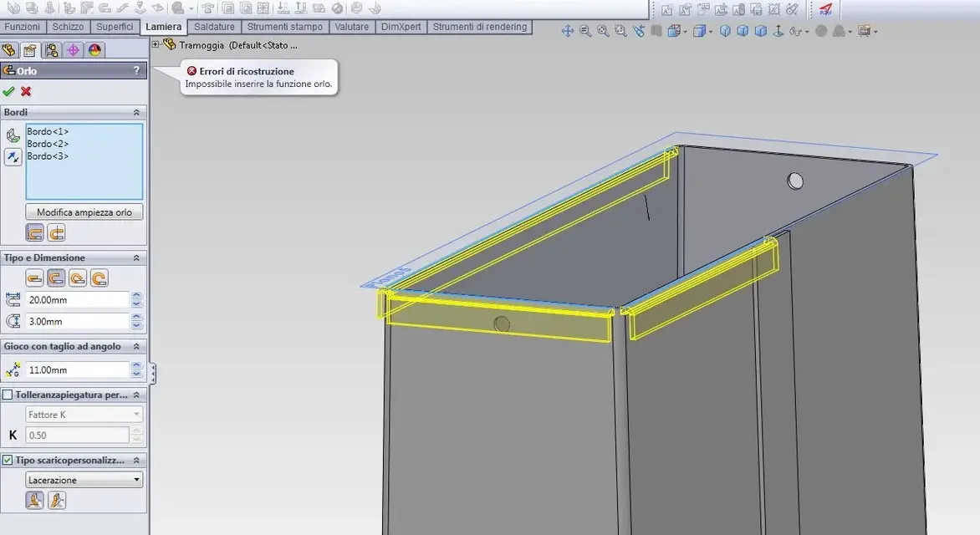Click the 20.00mm length field

click(77, 300)
